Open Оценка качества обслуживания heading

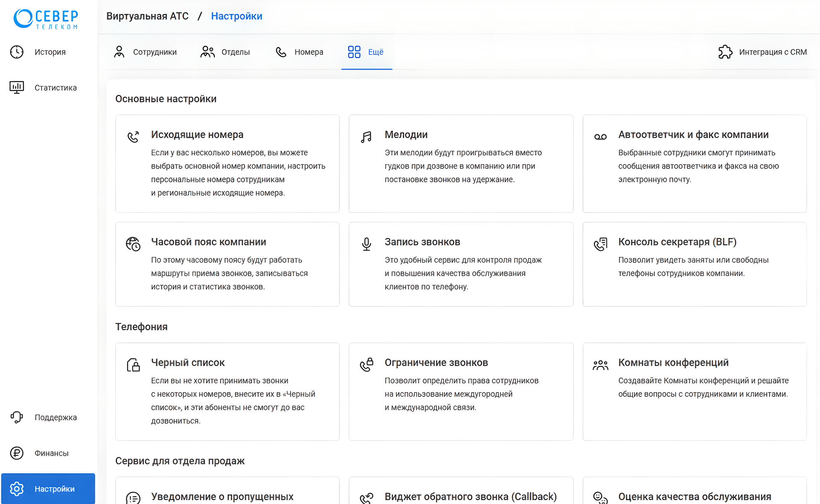pyautogui.click(x=694, y=497)
